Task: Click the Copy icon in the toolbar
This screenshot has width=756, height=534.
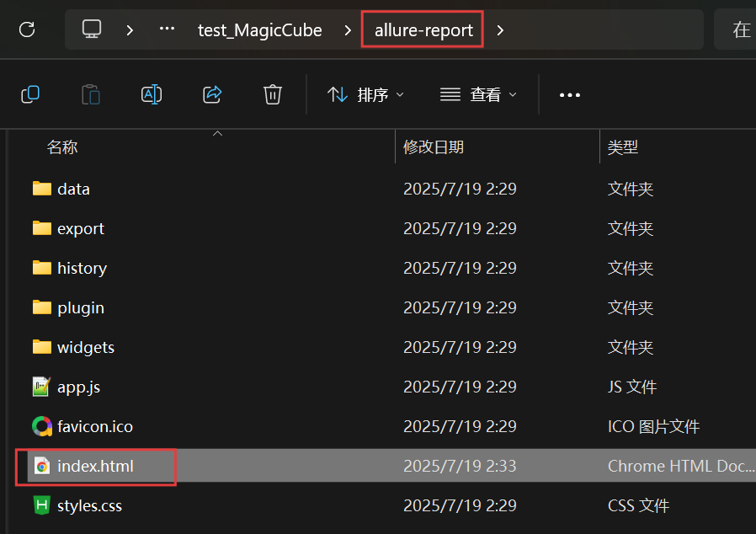Action: click(30, 94)
